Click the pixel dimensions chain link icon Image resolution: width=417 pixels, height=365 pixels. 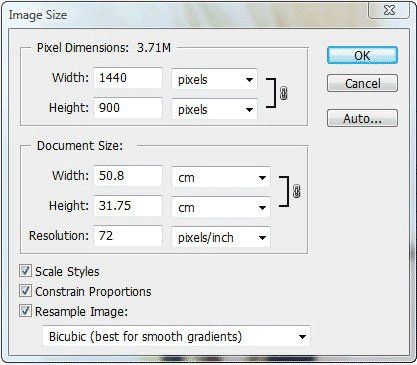[x=284, y=93]
